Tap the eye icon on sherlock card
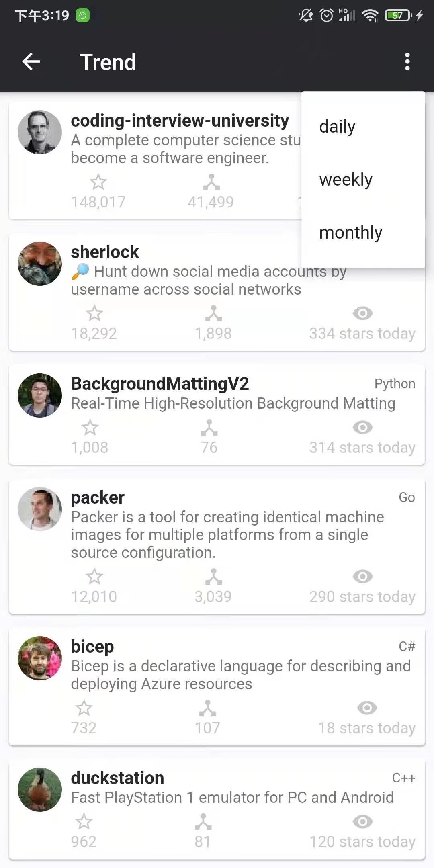The height and width of the screenshot is (868, 434). tap(362, 313)
